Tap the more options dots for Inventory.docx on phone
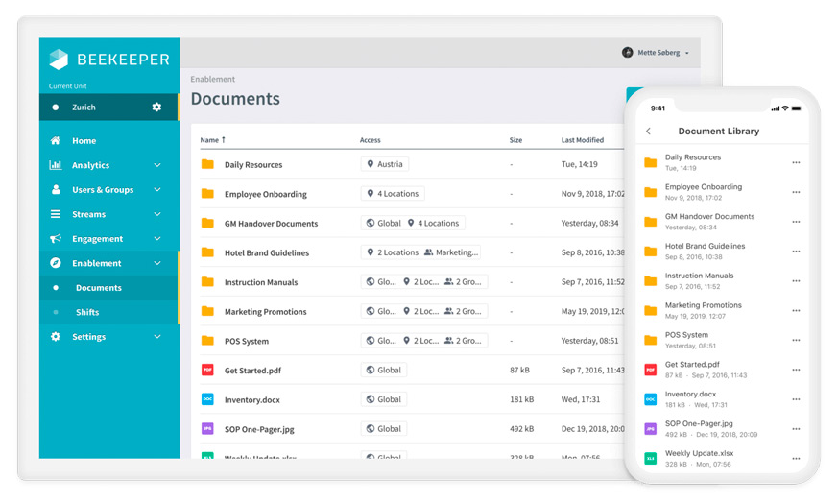 (796, 399)
